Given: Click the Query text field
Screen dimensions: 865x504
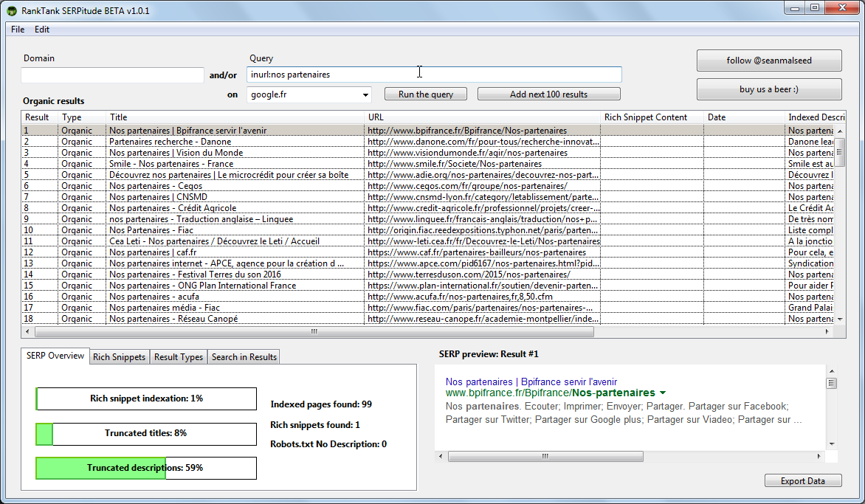Looking at the screenshot, I should coord(434,75).
